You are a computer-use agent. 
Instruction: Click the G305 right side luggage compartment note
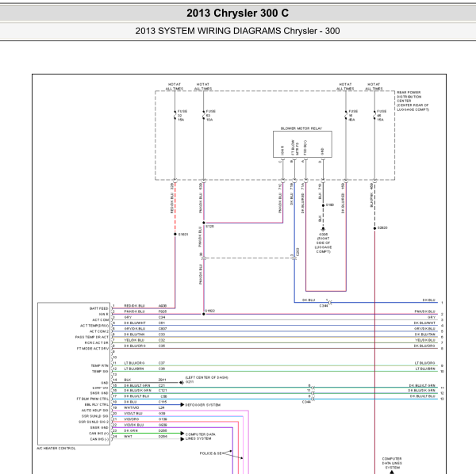coord(323,243)
